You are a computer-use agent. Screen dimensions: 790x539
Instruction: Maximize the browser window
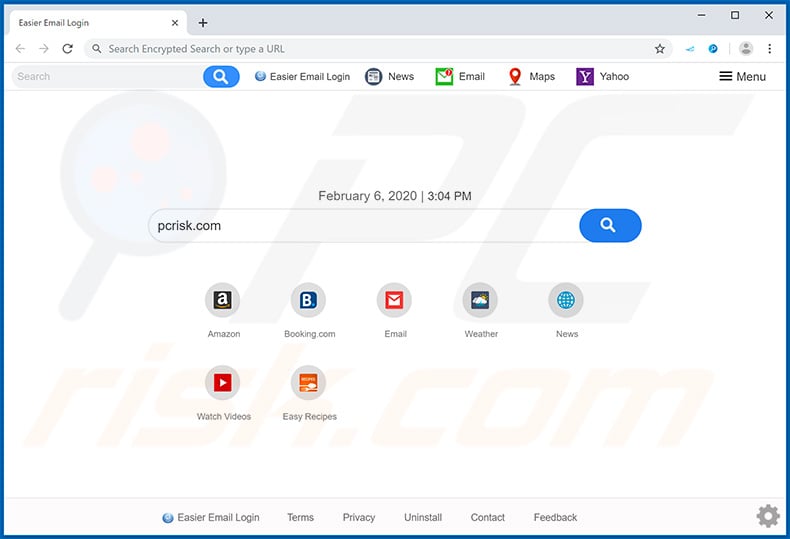tap(735, 16)
